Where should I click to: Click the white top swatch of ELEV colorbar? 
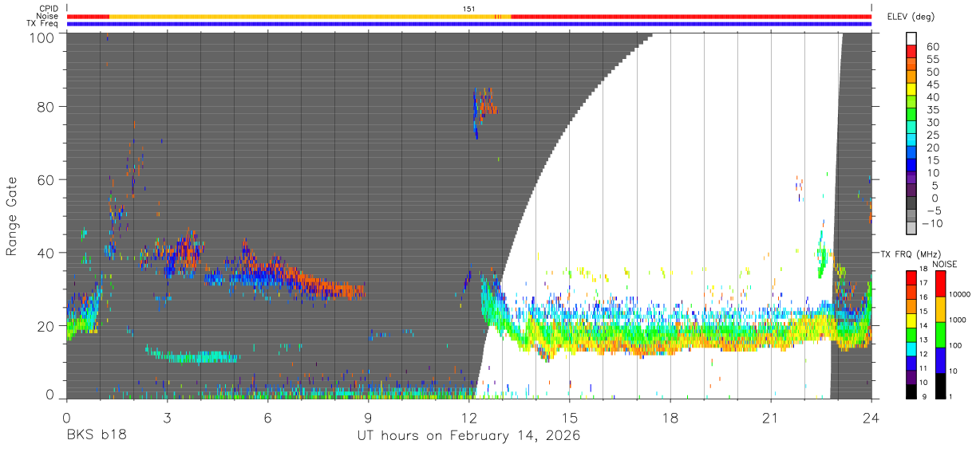coord(911,39)
